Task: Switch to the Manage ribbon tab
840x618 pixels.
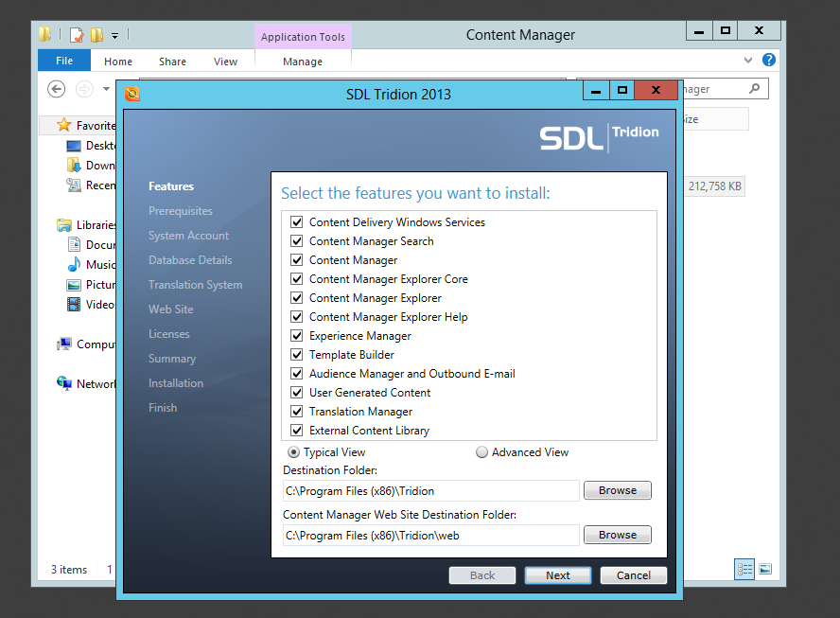Action: click(303, 62)
